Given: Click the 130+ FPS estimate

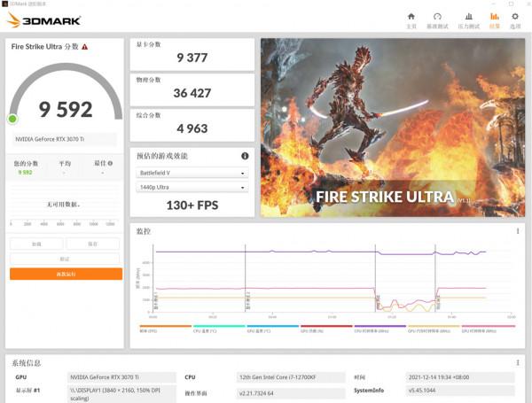Looking at the screenshot, I should click(x=192, y=205).
